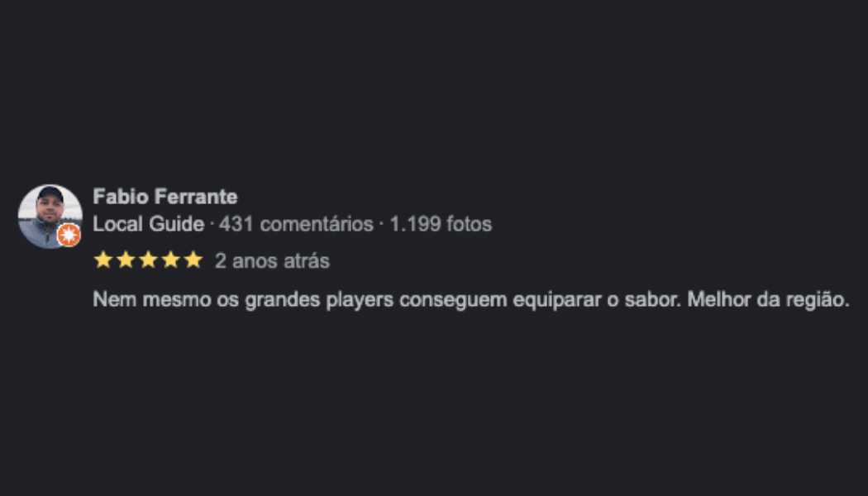Viewport: 868px width, 496px height.
Task: Click the "2 anos atrás" timestamp
Action: [x=272, y=261]
